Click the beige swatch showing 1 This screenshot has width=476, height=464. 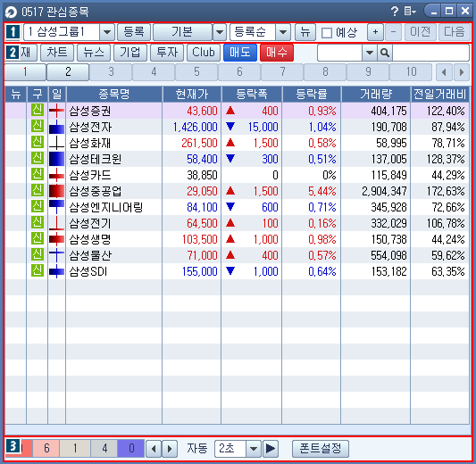pos(75,448)
